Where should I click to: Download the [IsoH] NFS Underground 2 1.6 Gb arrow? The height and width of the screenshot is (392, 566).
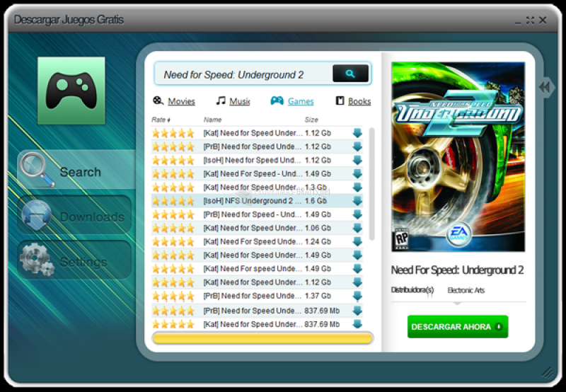coord(357,201)
